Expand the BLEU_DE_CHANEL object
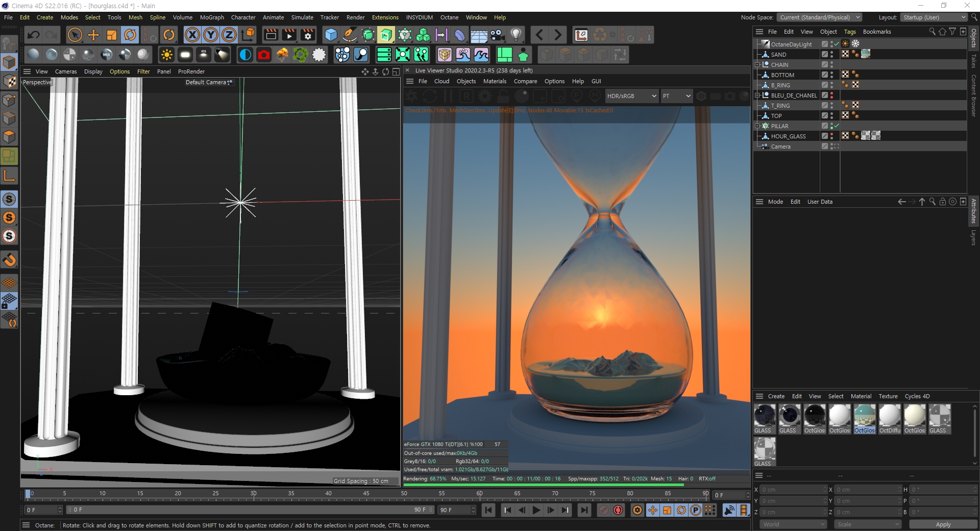The height and width of the screenshot is (531, 980). click(757, 95)
